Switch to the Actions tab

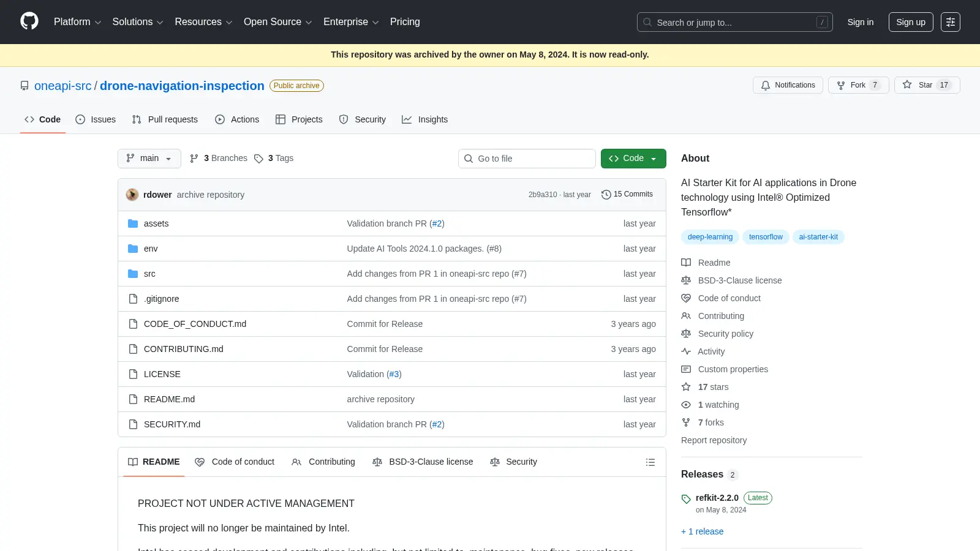click(x=237, y=119)
